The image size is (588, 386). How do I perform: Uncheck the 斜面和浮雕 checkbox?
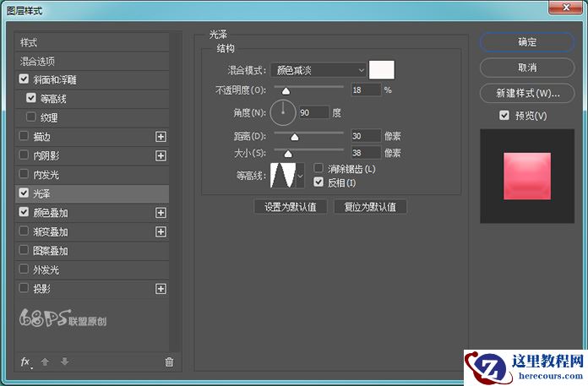pyautogui.click(x=24, y=79)
